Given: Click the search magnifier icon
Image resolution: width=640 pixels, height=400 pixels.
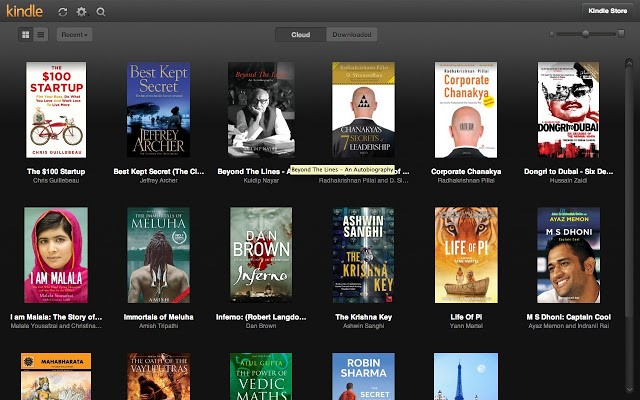Looking at the screenshot, I should [100, 11].
